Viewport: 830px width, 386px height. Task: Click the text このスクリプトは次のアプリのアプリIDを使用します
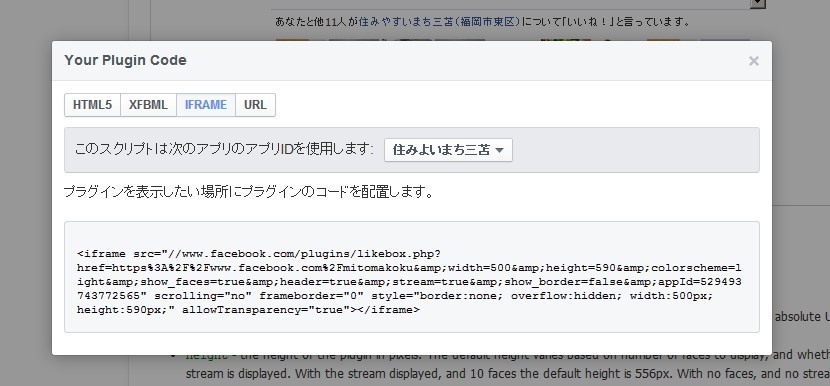[x=224, y=149]
